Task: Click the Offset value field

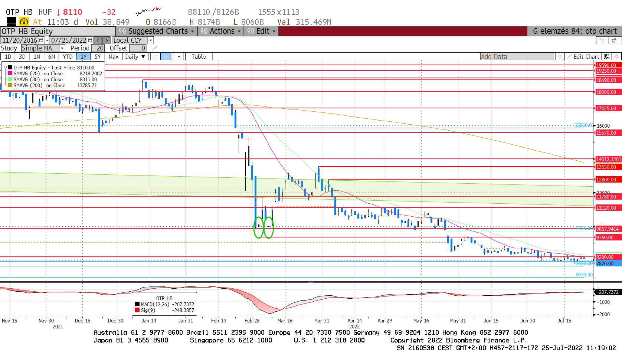Action: (x=138, y=48)
